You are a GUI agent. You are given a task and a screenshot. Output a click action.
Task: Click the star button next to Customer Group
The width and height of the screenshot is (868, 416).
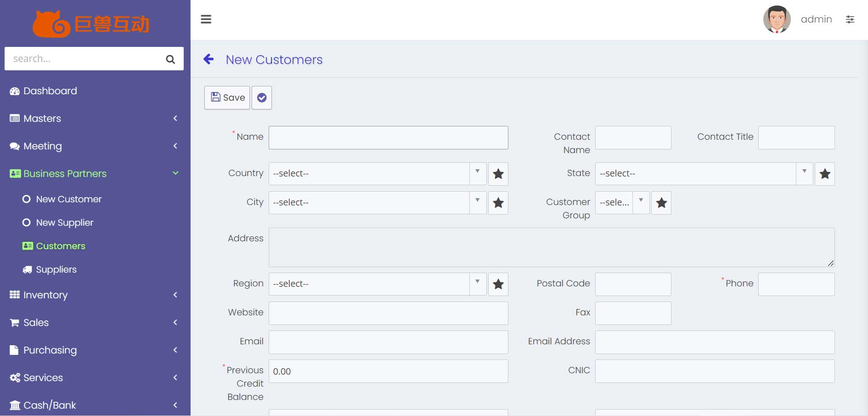[661, 203]
